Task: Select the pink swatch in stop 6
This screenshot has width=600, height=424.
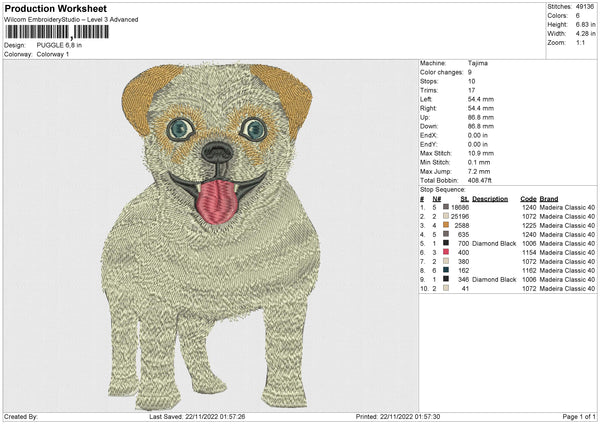Action: (x=446, y=252)
